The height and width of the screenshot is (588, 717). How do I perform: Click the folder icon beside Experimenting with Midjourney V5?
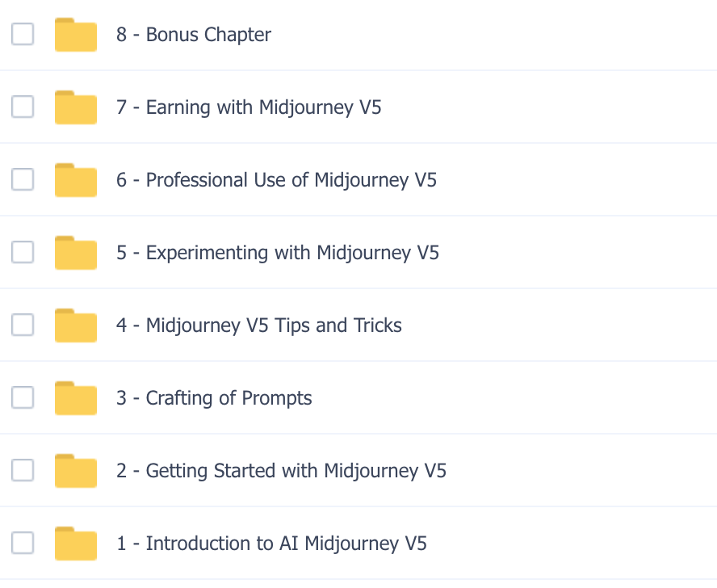coord(76,253)
